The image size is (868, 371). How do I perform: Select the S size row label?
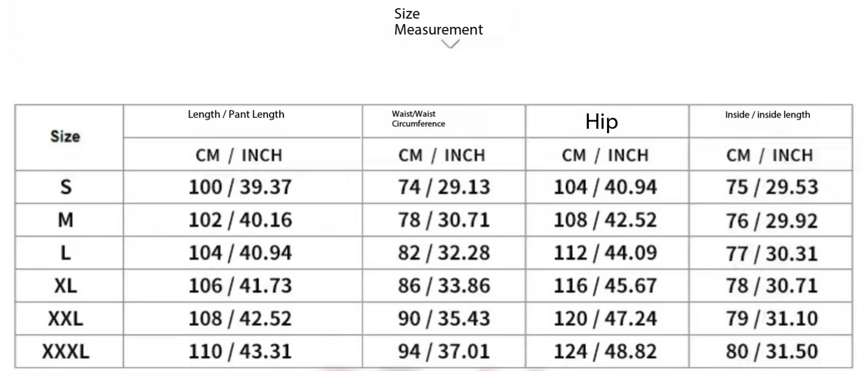point(65,187)
